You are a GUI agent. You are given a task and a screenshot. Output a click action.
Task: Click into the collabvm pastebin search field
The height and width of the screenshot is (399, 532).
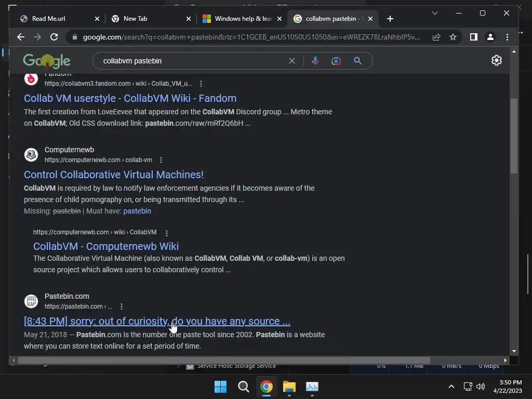pos(193,61)
